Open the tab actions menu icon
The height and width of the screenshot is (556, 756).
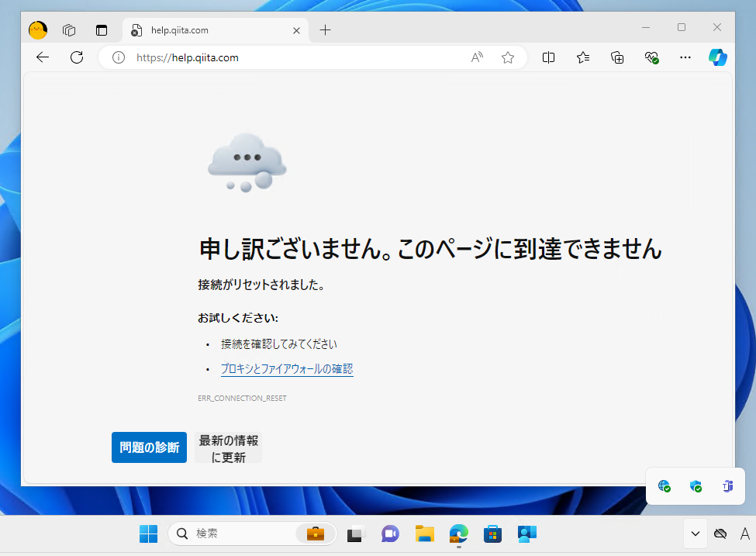(102, 30)
